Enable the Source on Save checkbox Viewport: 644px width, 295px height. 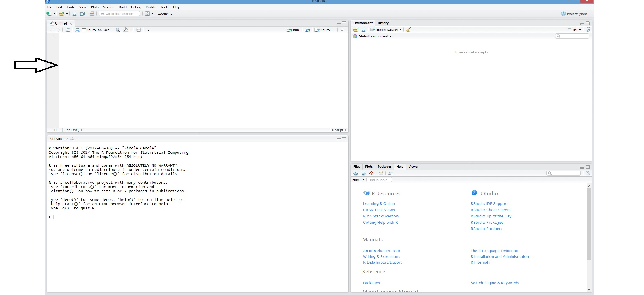click(x=84, y=30)
